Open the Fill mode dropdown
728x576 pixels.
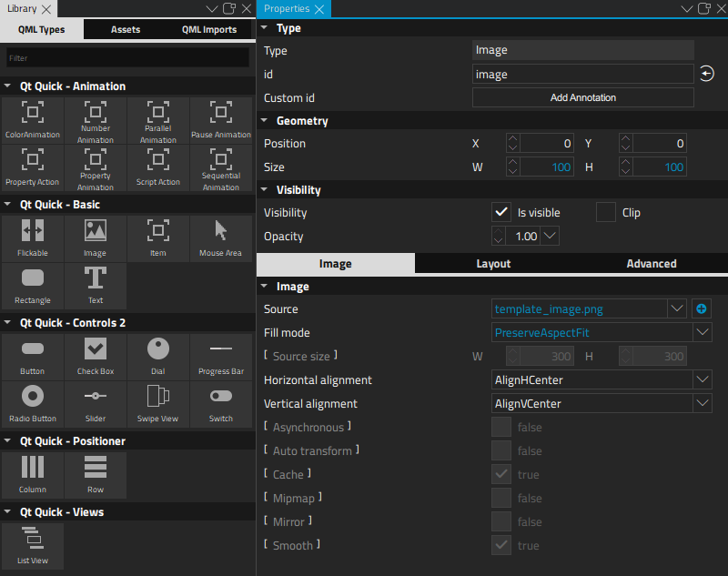(x=703, y=332)
